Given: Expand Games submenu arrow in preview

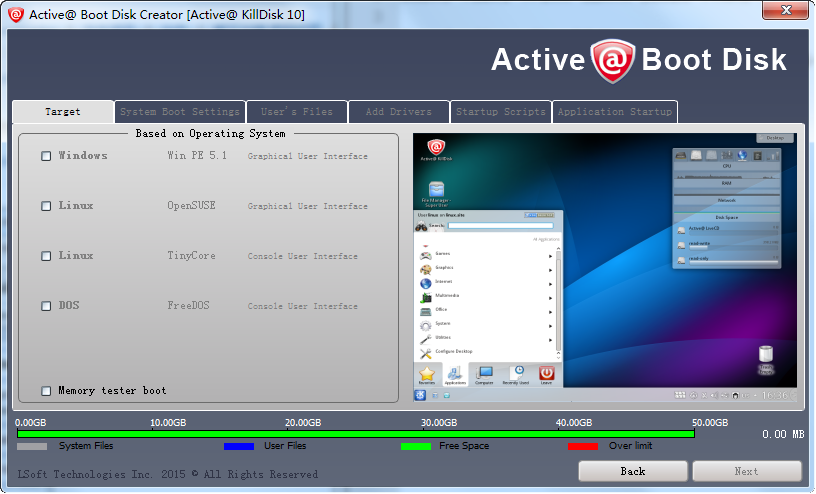Looking at the screenshot, I should 550,254.
